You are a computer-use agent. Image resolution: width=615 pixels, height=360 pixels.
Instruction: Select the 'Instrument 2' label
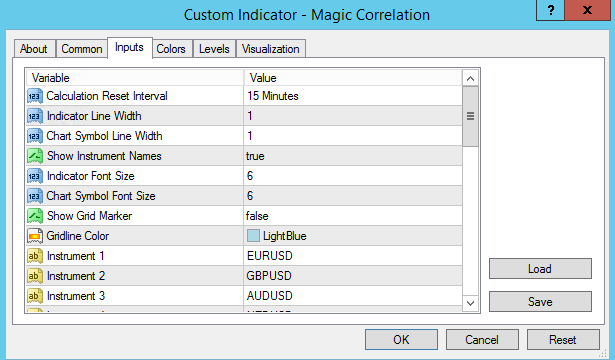(x=76, y=276)
